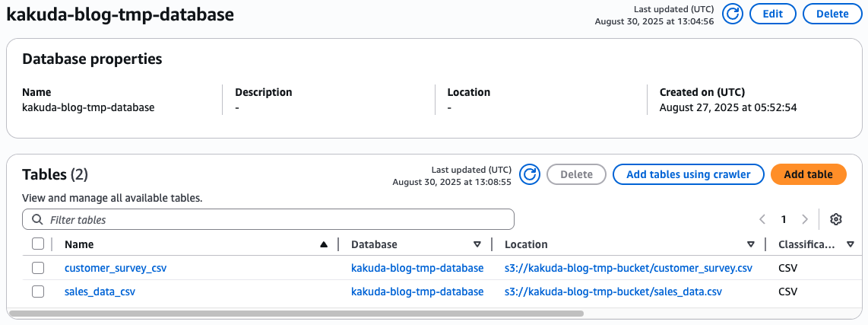Open table preferences gear icon

coord(836,219)
